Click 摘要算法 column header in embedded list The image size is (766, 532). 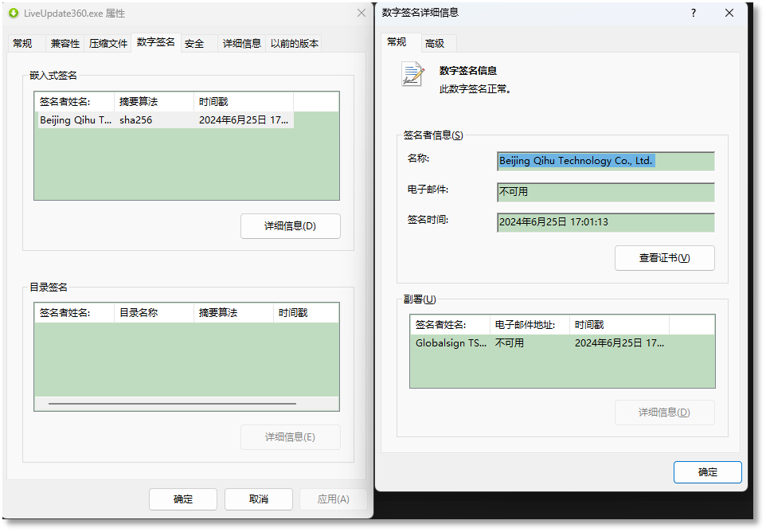click(x=154, y=102)
